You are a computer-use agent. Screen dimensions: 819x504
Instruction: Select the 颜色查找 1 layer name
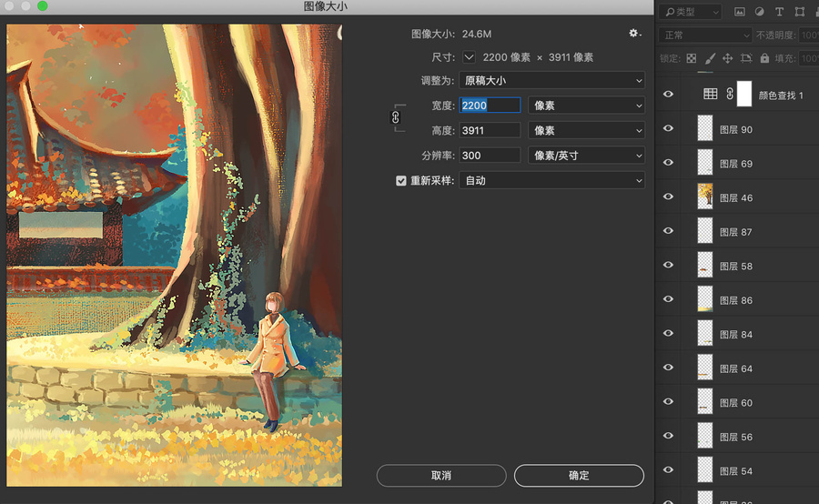pos(781,96)
